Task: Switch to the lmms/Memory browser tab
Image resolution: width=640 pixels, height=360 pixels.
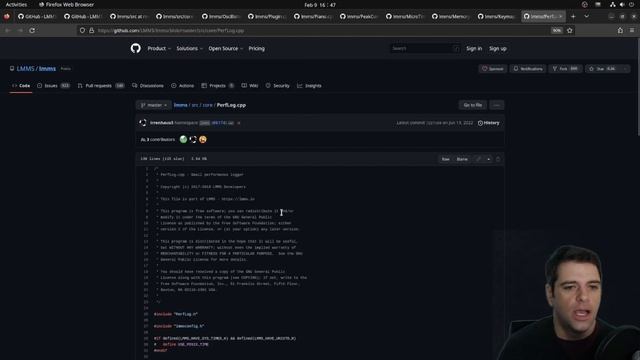Action: (x=450, y=16)
